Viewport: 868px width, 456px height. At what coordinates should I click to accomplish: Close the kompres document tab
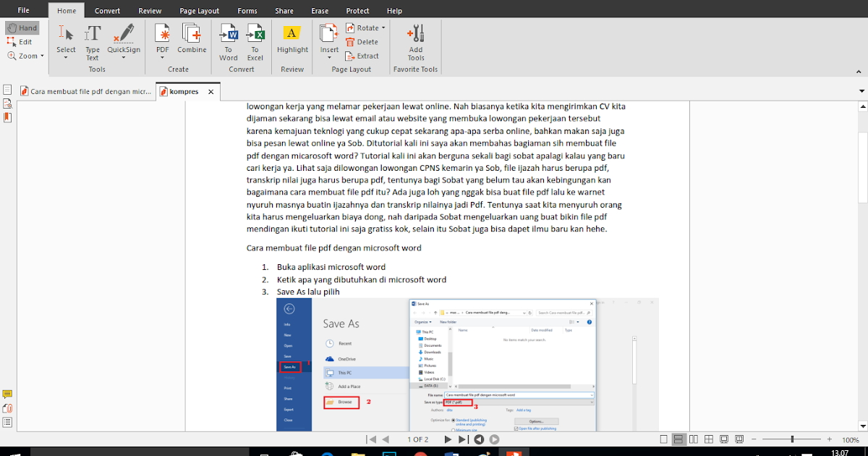(211, 92)
